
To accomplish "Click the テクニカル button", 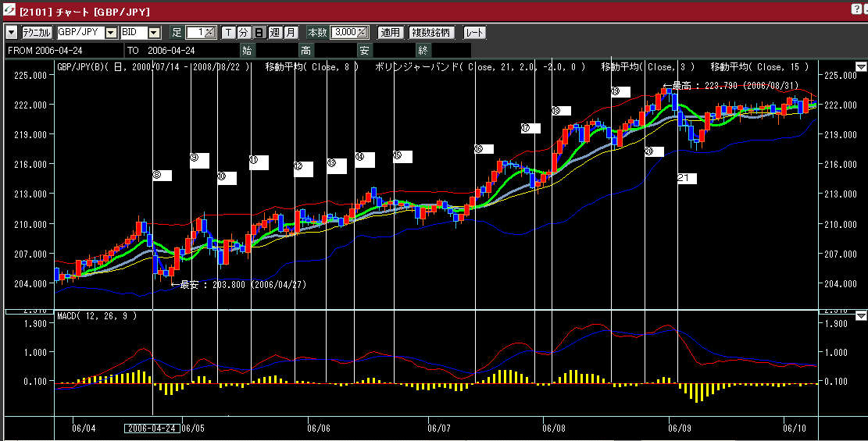I will [x=37, y=33].
